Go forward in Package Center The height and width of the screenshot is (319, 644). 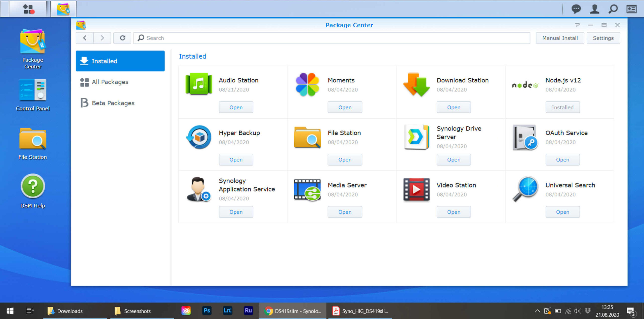[x=102, y=38]
